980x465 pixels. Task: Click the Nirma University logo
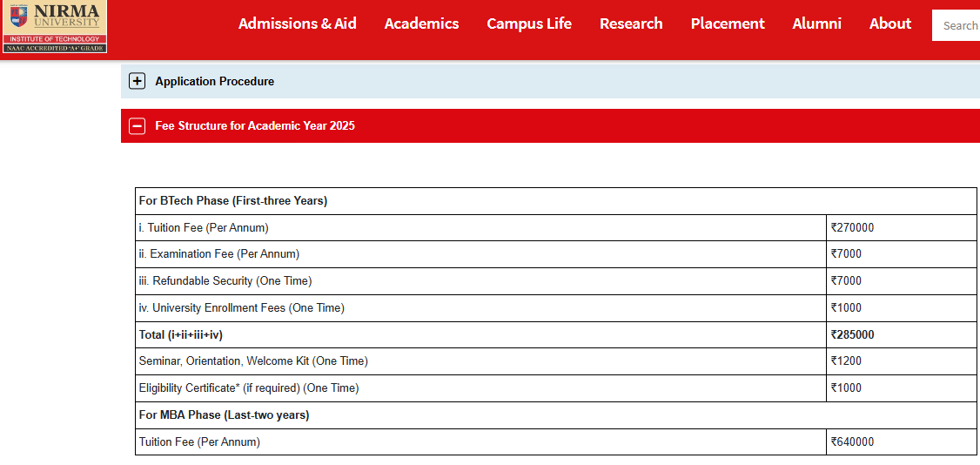(54, 25)
